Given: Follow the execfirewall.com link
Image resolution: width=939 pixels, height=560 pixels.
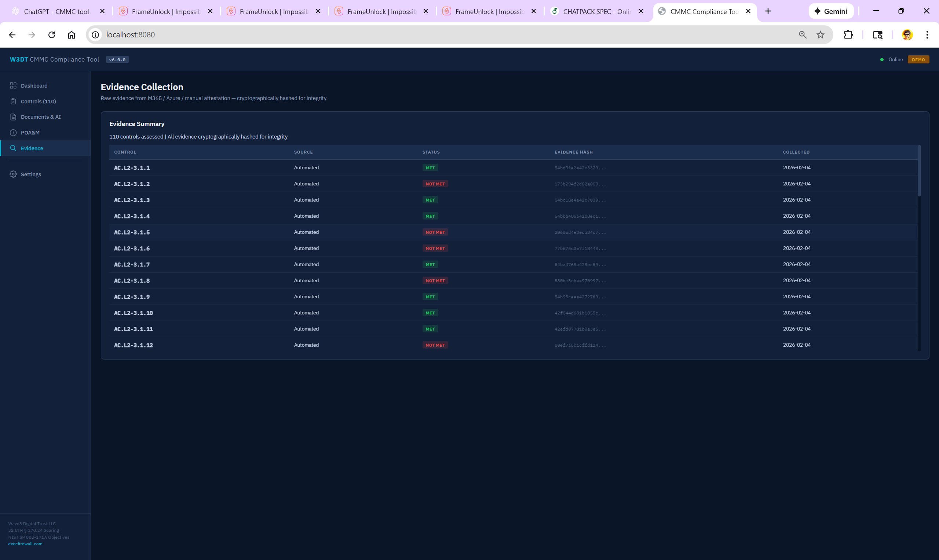Looking at the screenshot, I should 25,544.
